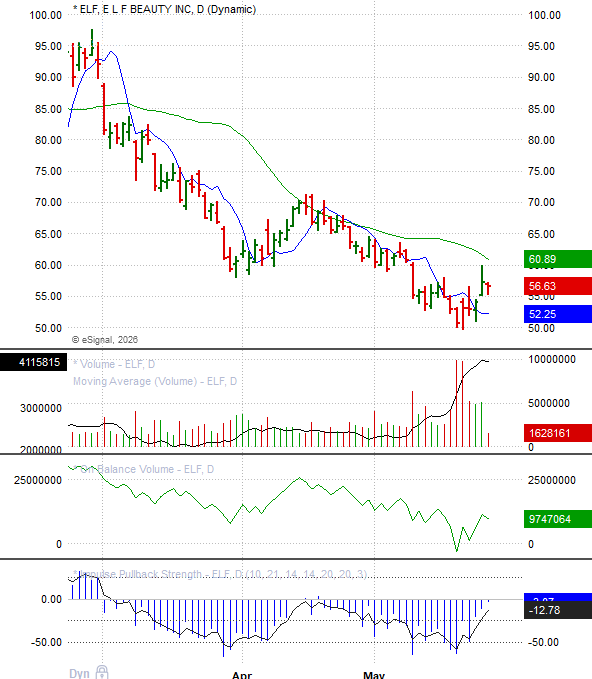
Task: Click the Apr label on time axis
Action: pos(242,675)
